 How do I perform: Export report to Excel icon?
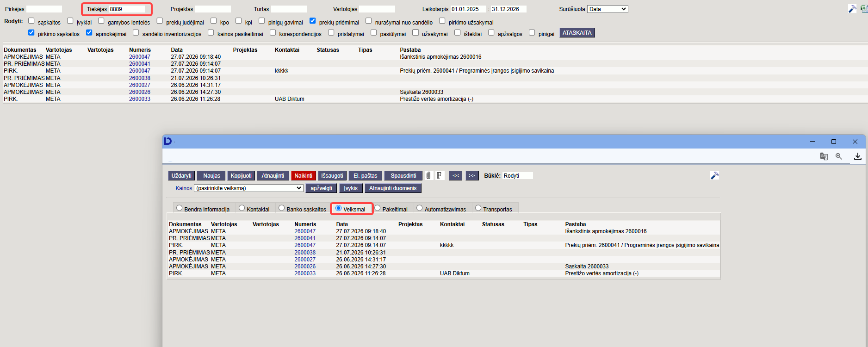[x=864, y=9]
